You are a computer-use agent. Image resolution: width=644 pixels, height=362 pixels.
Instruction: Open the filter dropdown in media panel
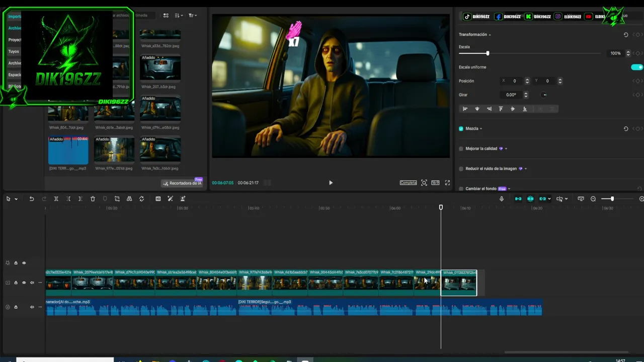tap(193, 16)
